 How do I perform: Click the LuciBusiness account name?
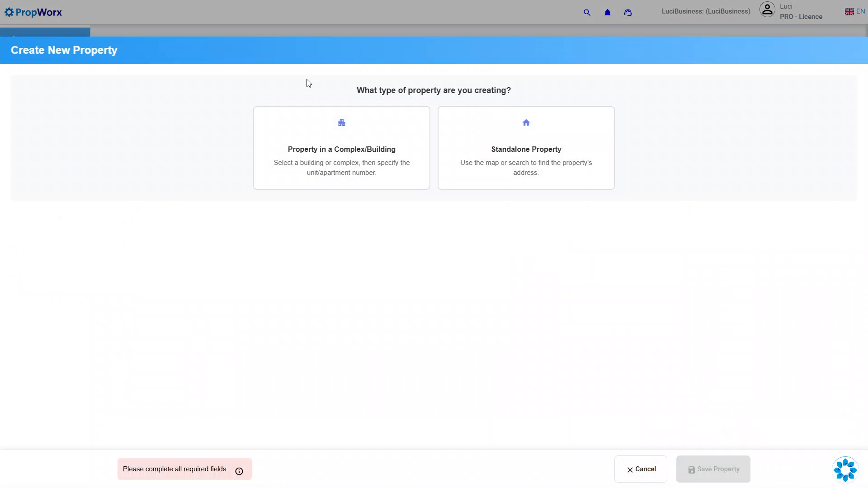click(x=706, y=11)
